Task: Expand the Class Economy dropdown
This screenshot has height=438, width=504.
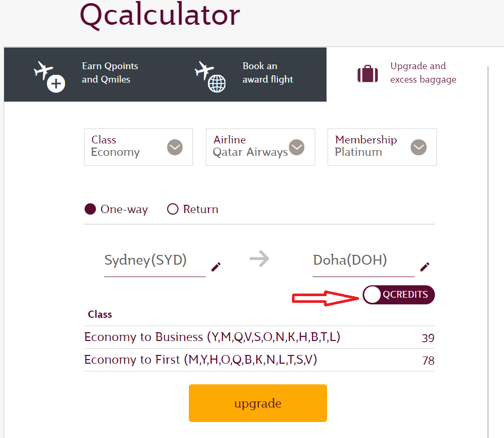Action: click(139, 147)
